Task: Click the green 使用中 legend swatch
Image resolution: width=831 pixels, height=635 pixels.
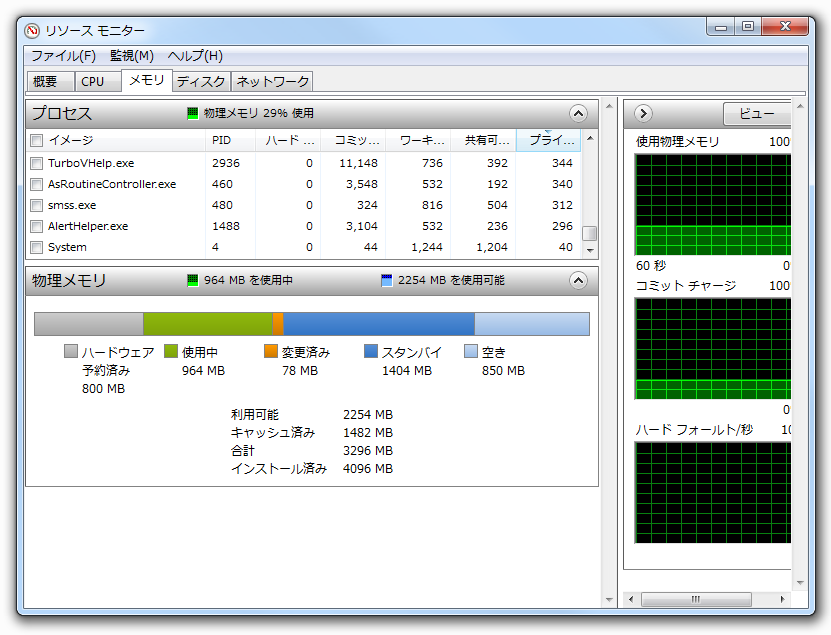Action: (x=171, y=352)
